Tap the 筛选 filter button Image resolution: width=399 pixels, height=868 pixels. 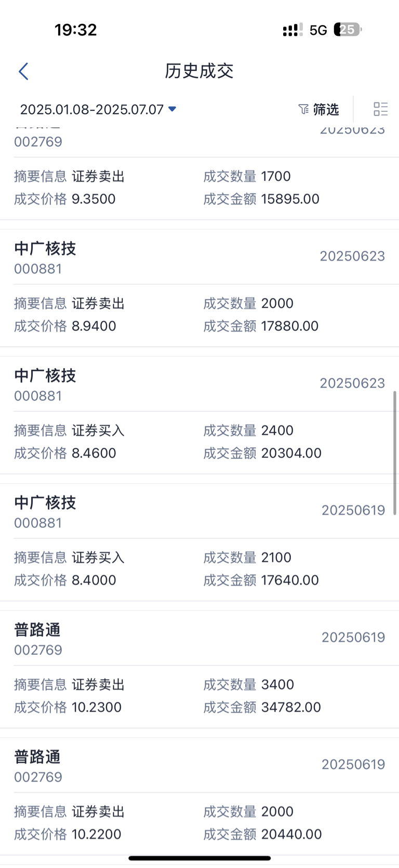tap(318, 109)
